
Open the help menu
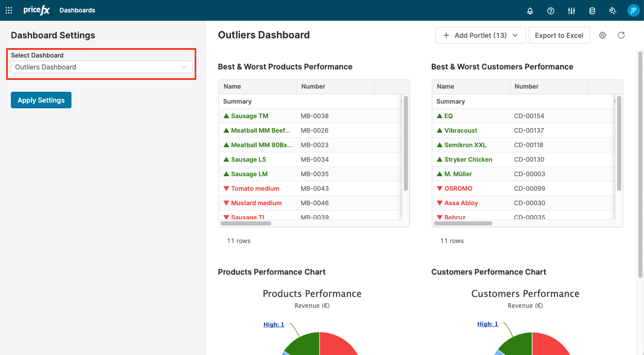pyautogui.click(x=550, y=10)
